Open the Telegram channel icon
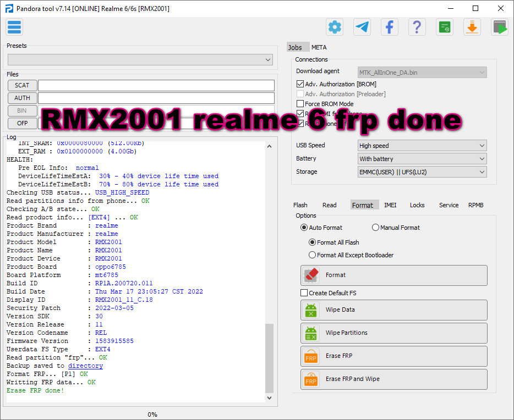The image size is (514, 420). click(362, 27)
